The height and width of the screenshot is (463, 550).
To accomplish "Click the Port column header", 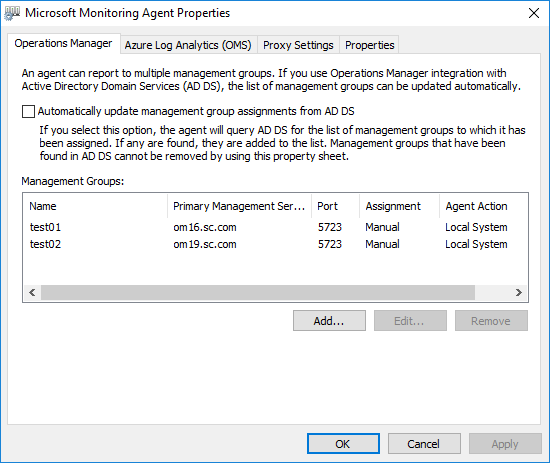I will click(x=335, y=206).
